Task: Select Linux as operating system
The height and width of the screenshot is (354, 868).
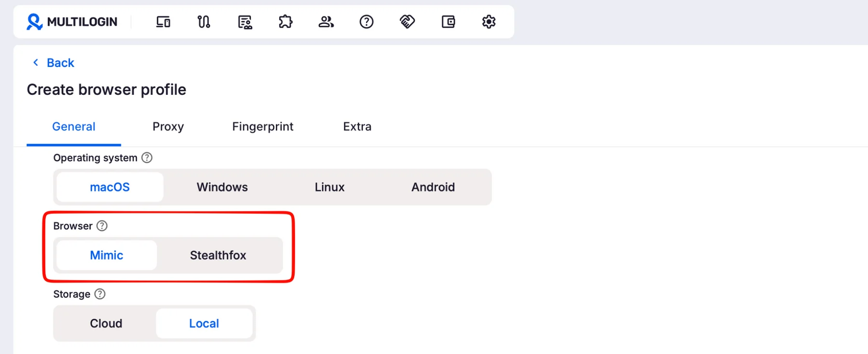Action: click(x=330, y=187)
